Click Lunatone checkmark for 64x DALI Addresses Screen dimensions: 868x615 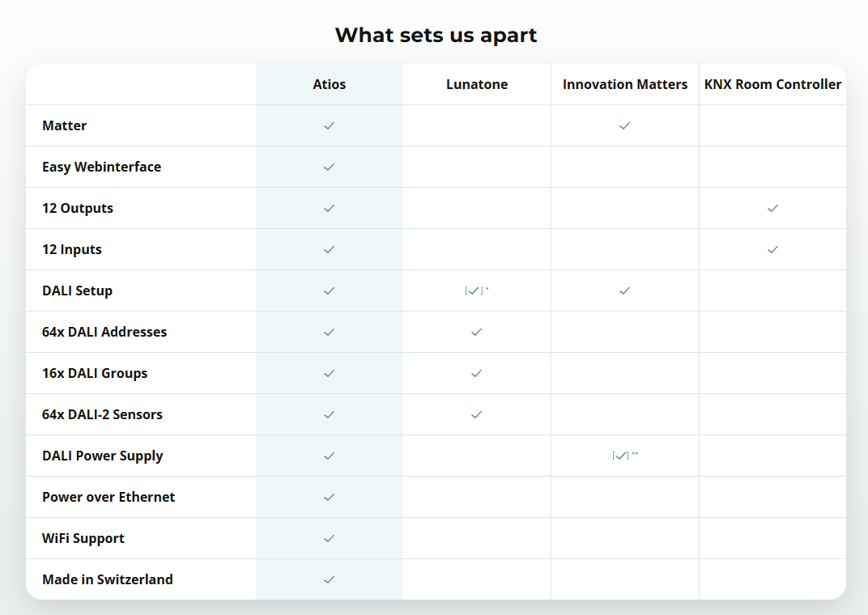pos(476,332)
